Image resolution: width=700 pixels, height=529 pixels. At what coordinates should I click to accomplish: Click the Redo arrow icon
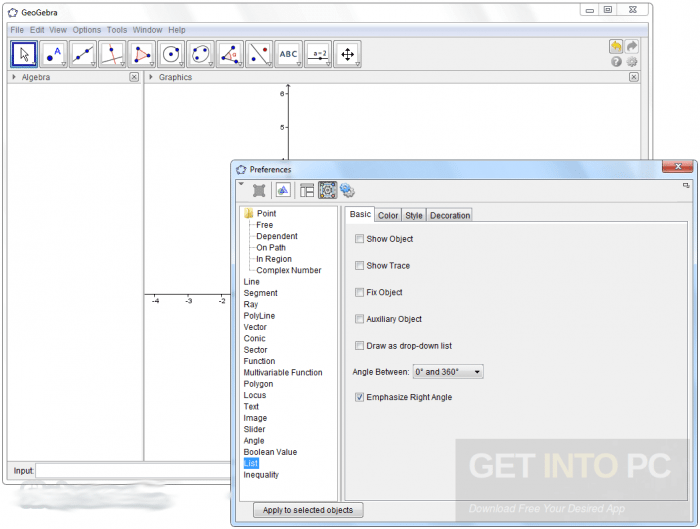[x=632, y=46]
